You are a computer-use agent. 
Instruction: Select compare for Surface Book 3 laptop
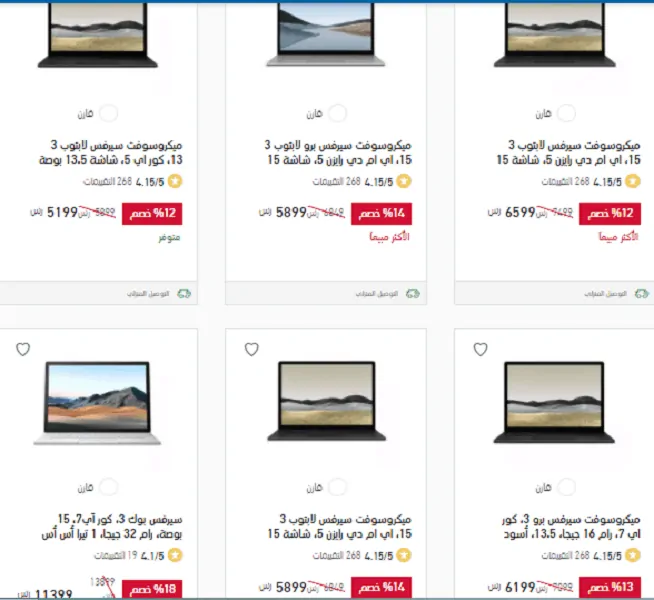click(108, 487)
